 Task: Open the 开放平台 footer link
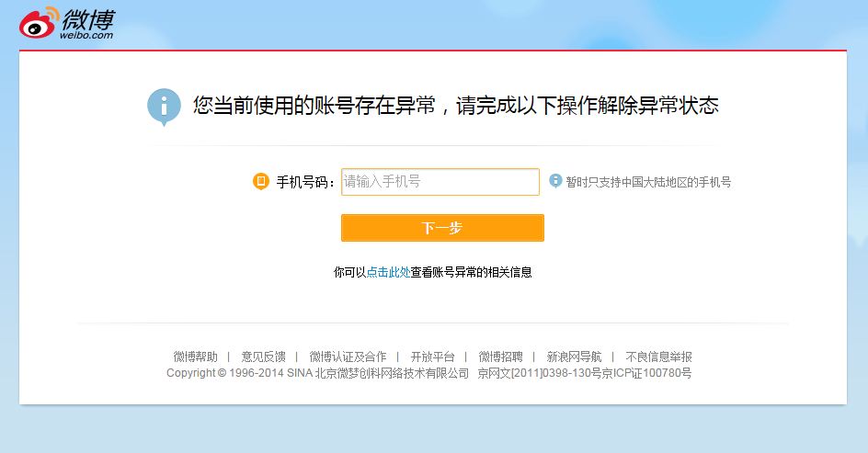click(x=432, y=357)
